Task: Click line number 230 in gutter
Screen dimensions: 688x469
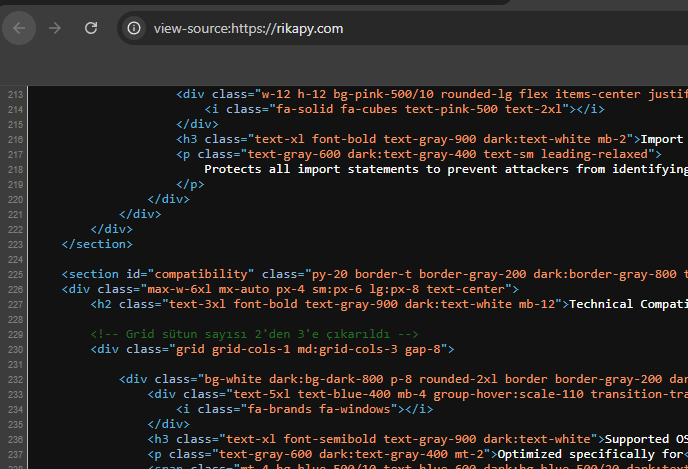Action: 15,350
